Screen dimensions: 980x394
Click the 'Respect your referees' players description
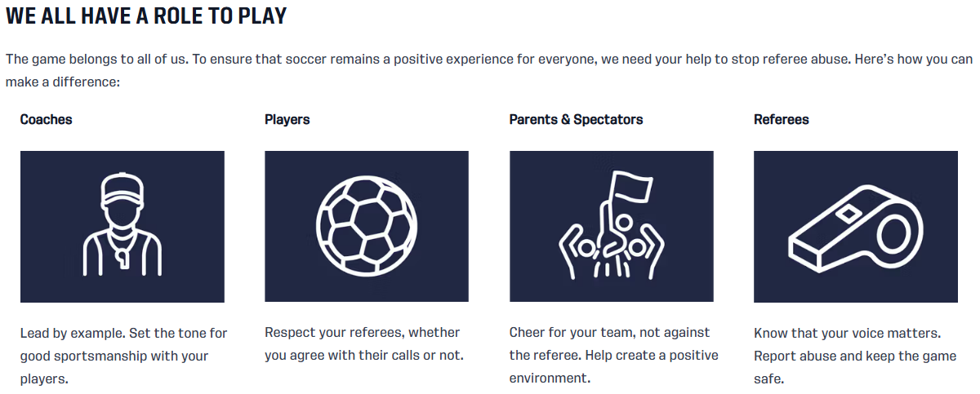click(x=364, y=344)
